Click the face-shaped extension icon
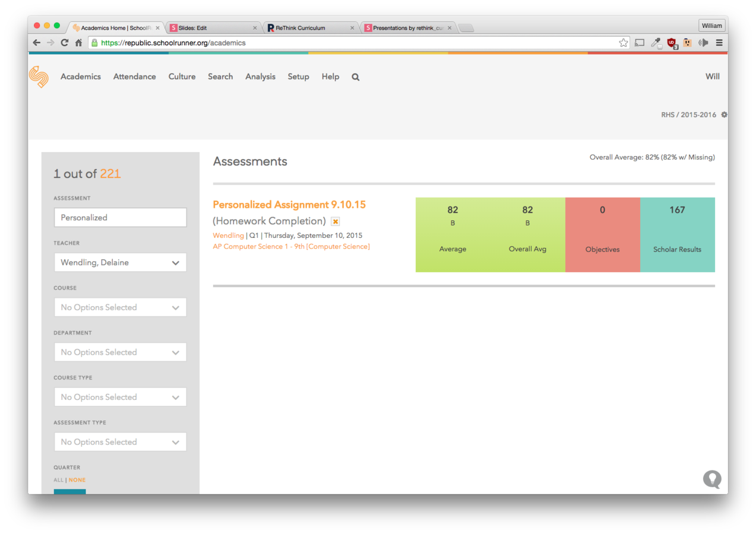 pos(688,43)
